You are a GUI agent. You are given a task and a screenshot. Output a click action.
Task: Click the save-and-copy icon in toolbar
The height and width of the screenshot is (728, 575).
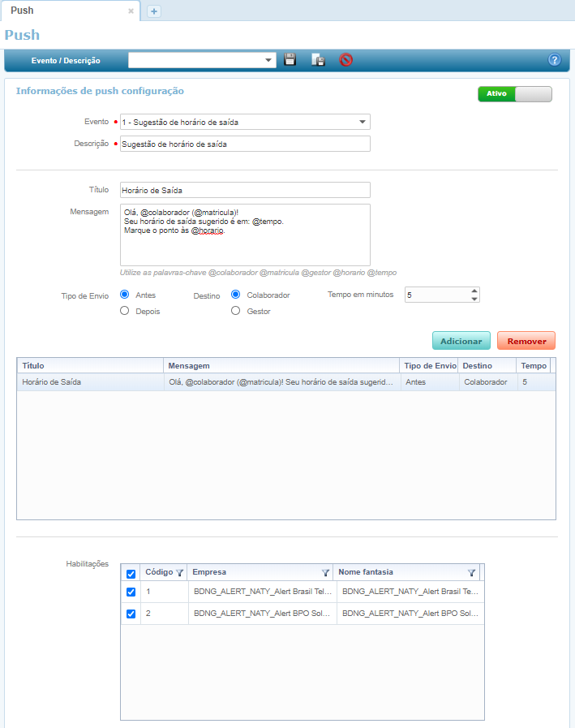coord(319,60)
